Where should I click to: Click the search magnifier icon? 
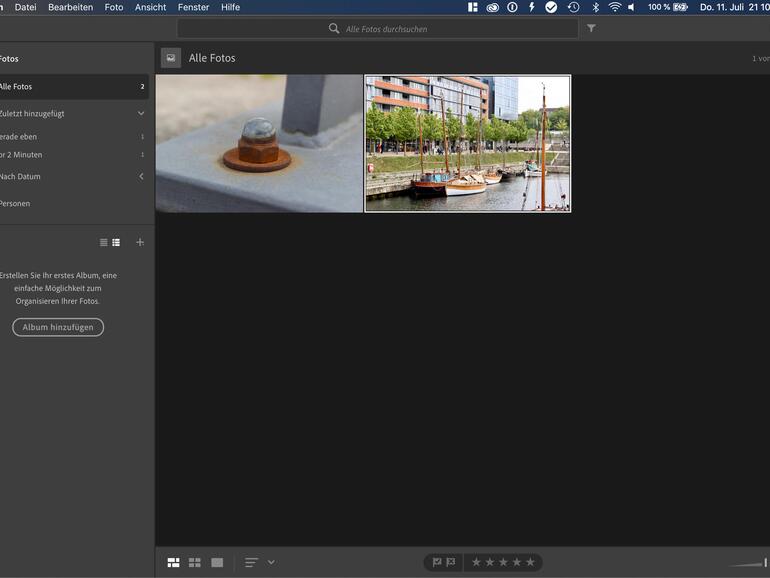(334, 28)
